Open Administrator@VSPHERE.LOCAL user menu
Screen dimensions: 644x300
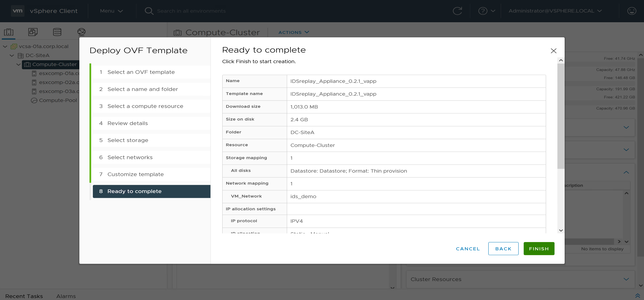point(555,11)
